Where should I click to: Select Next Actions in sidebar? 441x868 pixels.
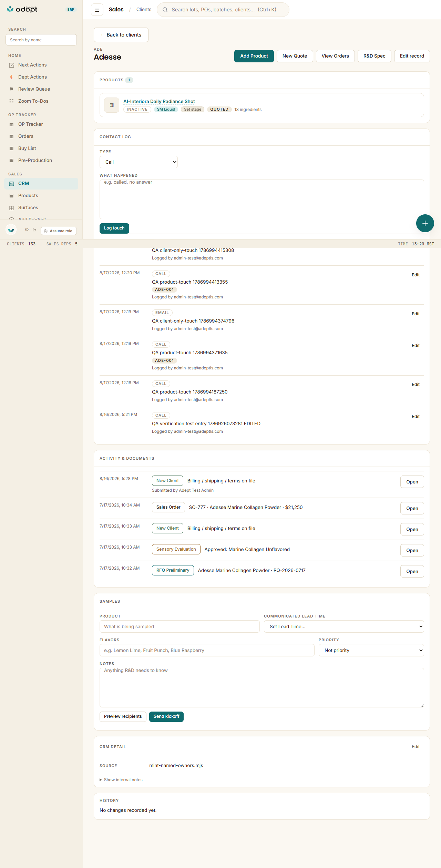point(41,65)
